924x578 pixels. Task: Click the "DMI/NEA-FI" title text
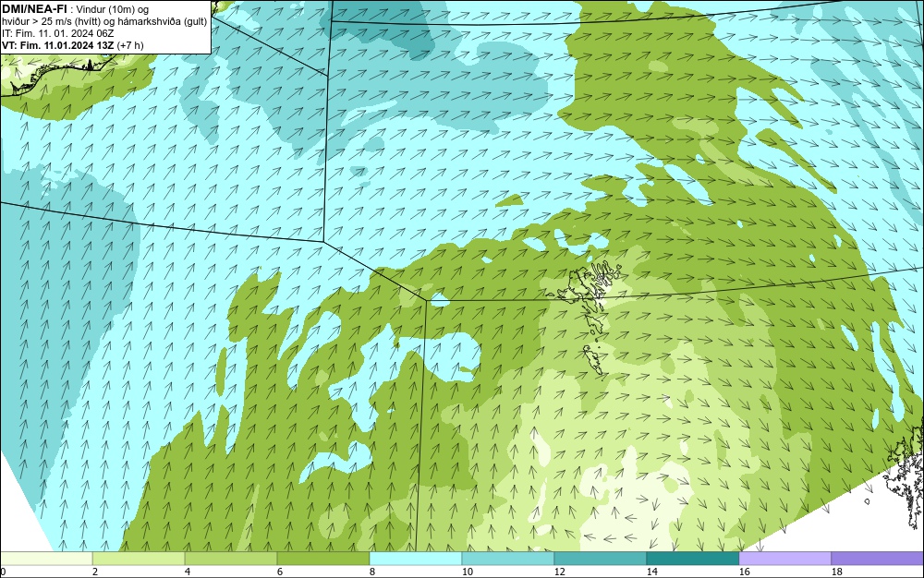[33, 9]
